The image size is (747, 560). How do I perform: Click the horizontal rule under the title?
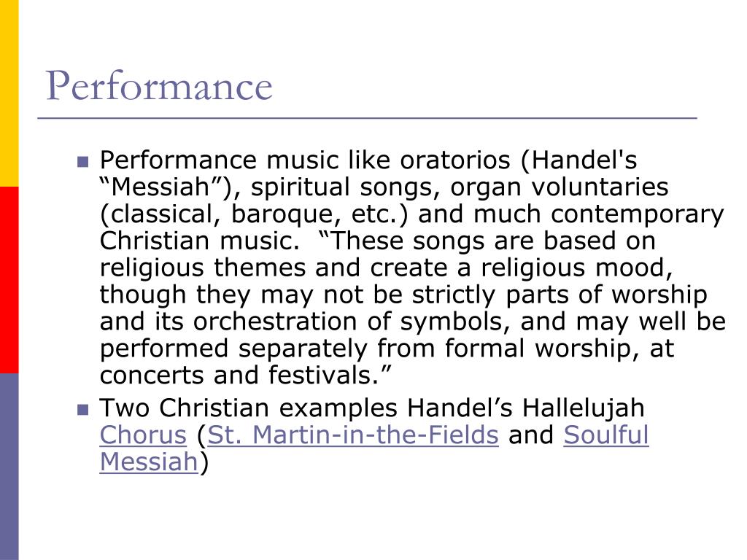(367, 118)
